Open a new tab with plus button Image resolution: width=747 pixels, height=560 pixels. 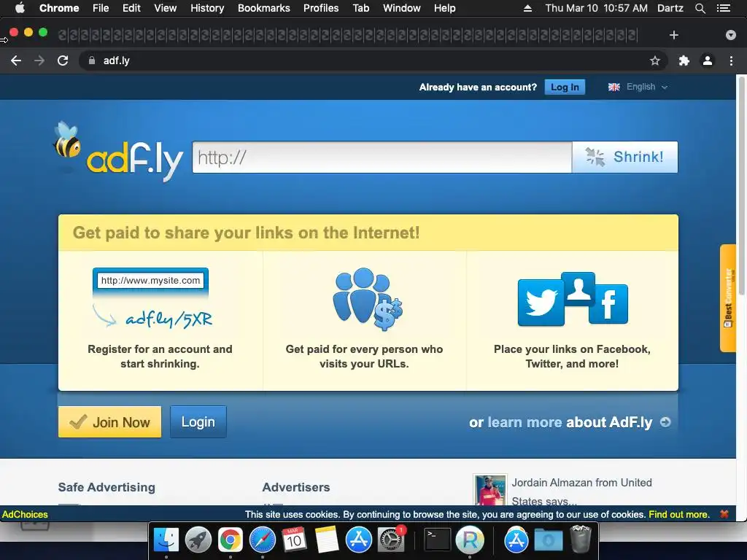[x=673, y=35]
